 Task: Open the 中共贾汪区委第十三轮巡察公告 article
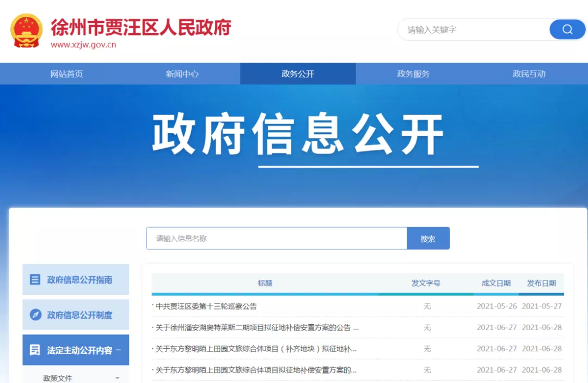(206, 306)
